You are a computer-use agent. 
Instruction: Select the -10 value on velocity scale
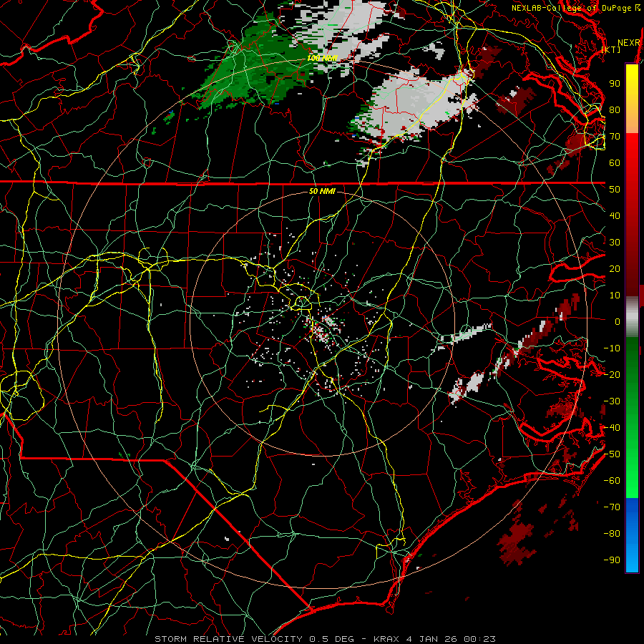coord(612,348)
